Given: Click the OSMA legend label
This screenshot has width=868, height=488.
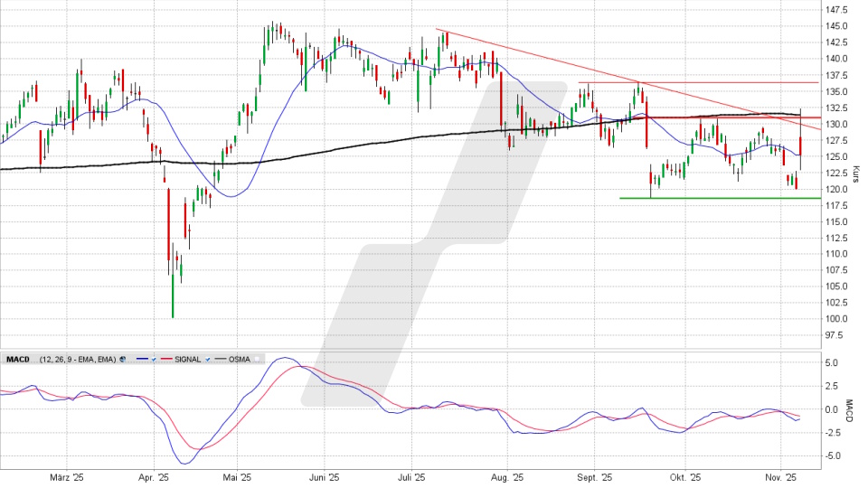Looking at the screenshot, I should pos(239,359).
